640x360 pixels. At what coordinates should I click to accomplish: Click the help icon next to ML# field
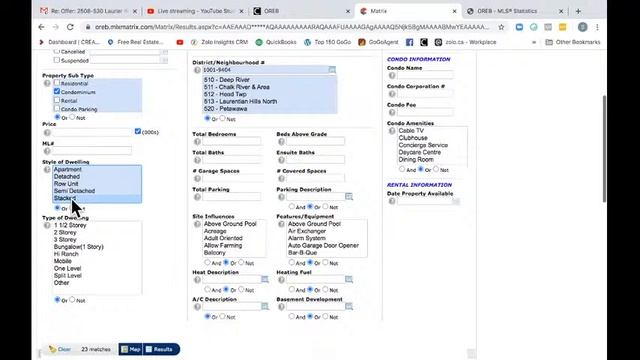coord(47,151)
